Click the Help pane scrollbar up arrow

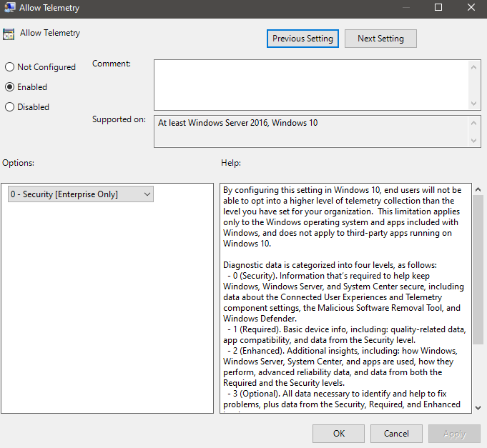(x=478, y=191)
